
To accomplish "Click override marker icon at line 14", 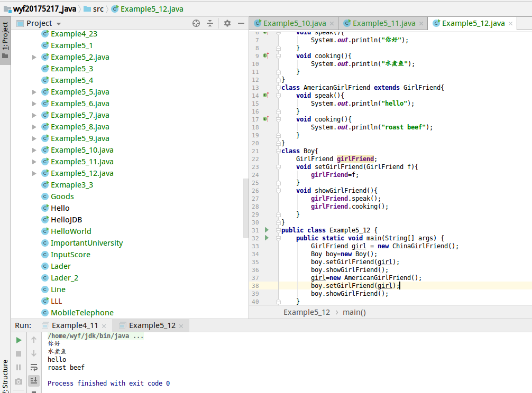I will coord(266,95).
